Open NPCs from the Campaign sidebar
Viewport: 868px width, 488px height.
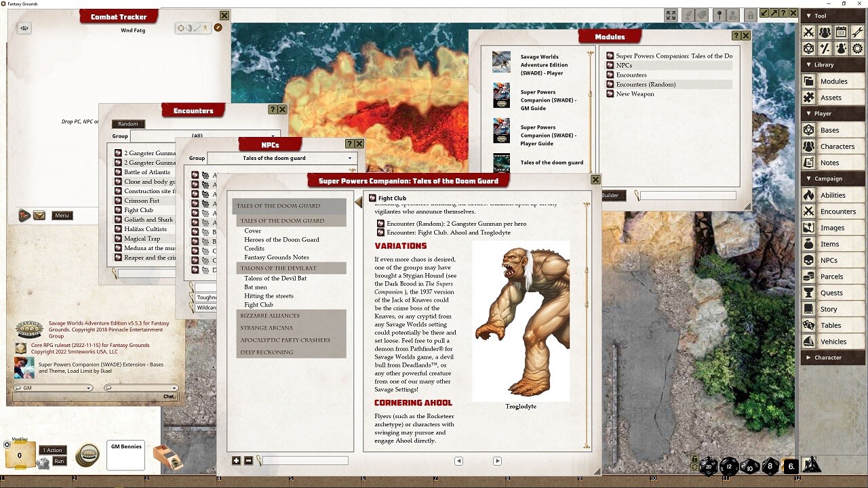[x=832, y=260]
